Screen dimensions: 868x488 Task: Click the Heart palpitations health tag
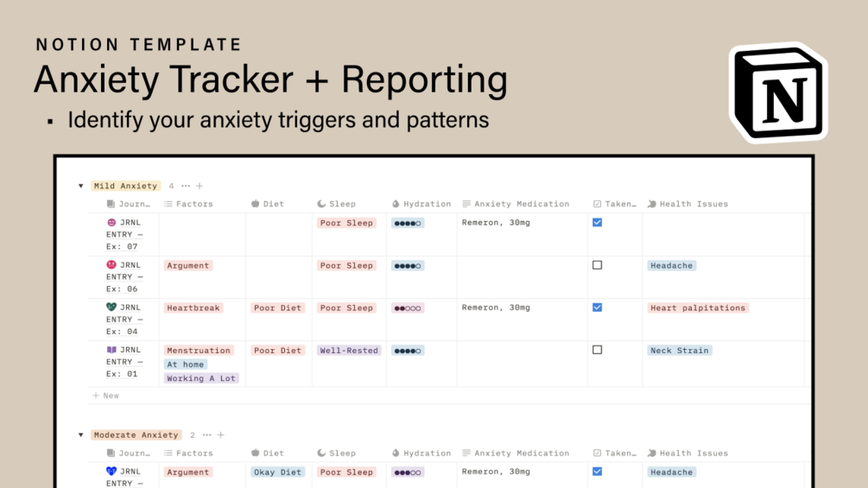698,307
